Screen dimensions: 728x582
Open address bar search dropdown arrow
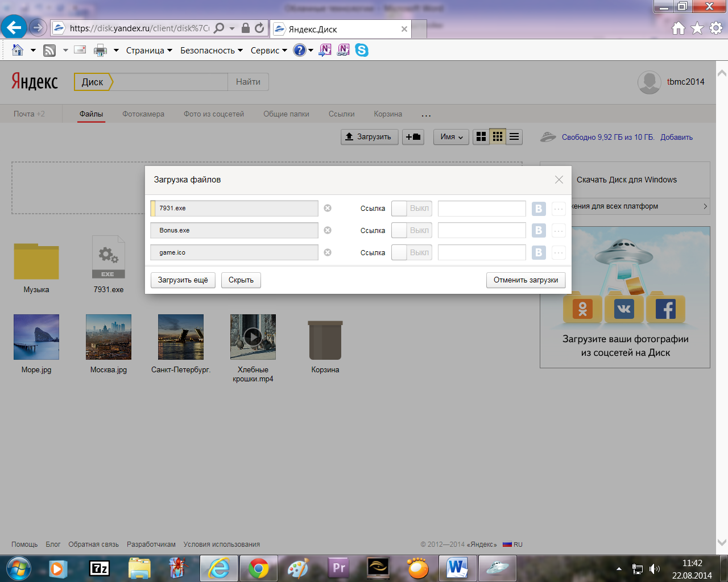click(232, 28)
